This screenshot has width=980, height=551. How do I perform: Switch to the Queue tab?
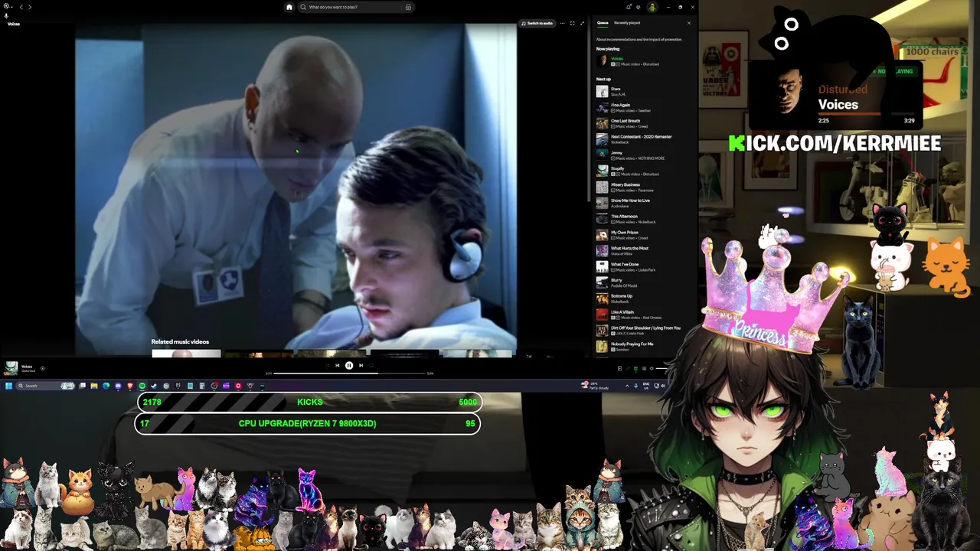tap(603, 23)
